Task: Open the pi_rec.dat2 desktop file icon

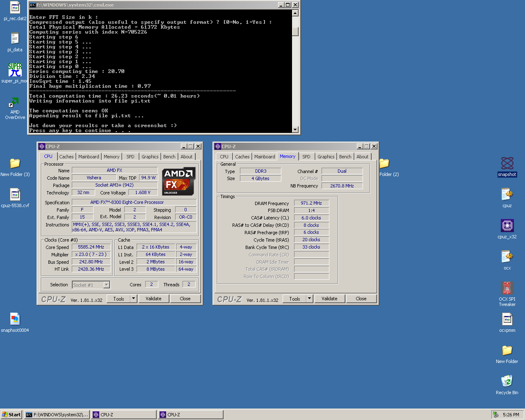Action: click(15, 7)
